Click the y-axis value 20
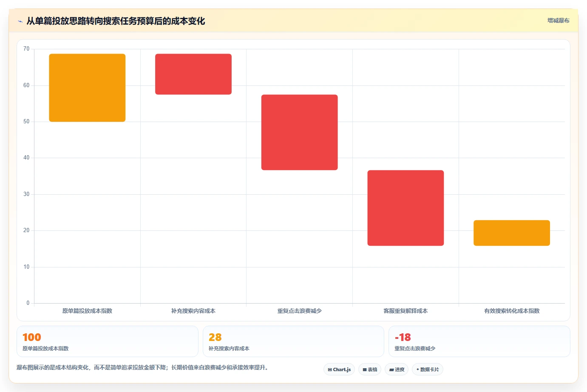Screen dimensions: 587x392 (26, 230)
